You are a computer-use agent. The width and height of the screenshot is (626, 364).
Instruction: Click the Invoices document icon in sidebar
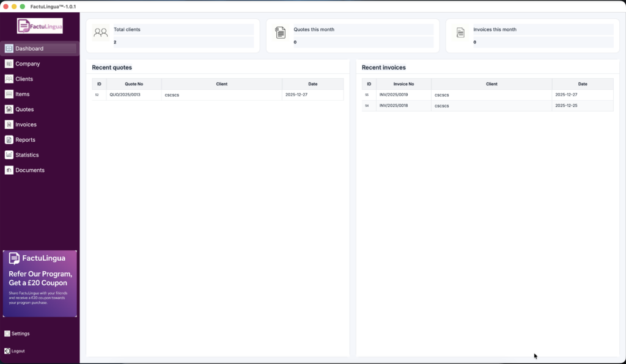[x=9, y=125]
